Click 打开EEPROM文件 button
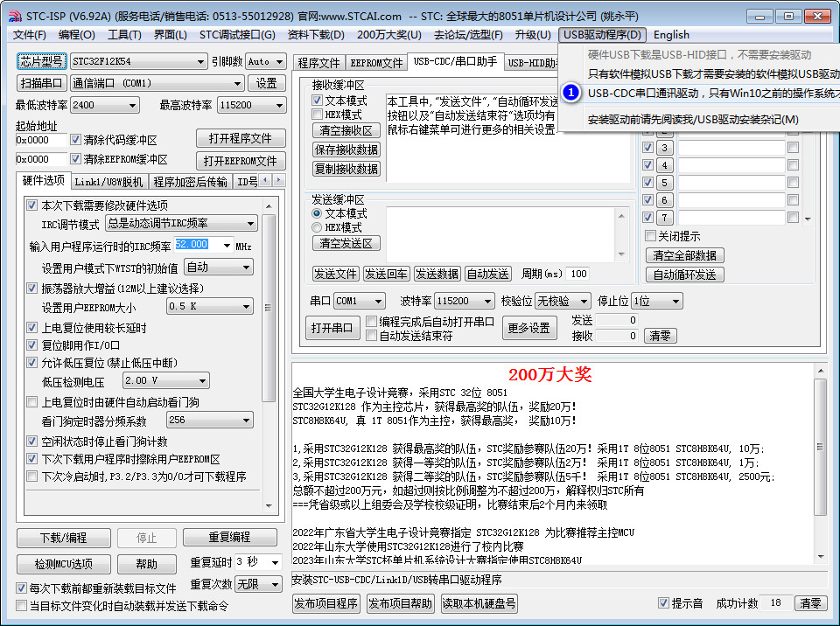The height and width of the screenshot is (626, 840). [x=241, y=161]
